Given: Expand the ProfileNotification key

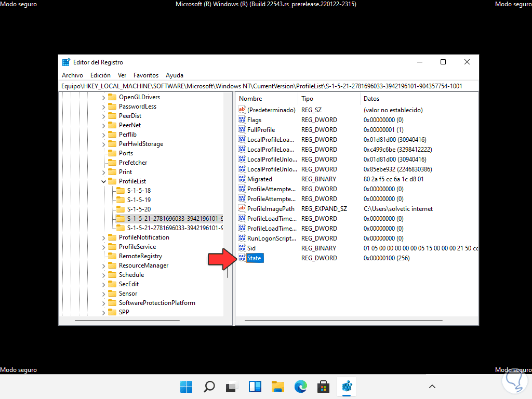Looking at the screenshot, I should (x=103, y=237).
